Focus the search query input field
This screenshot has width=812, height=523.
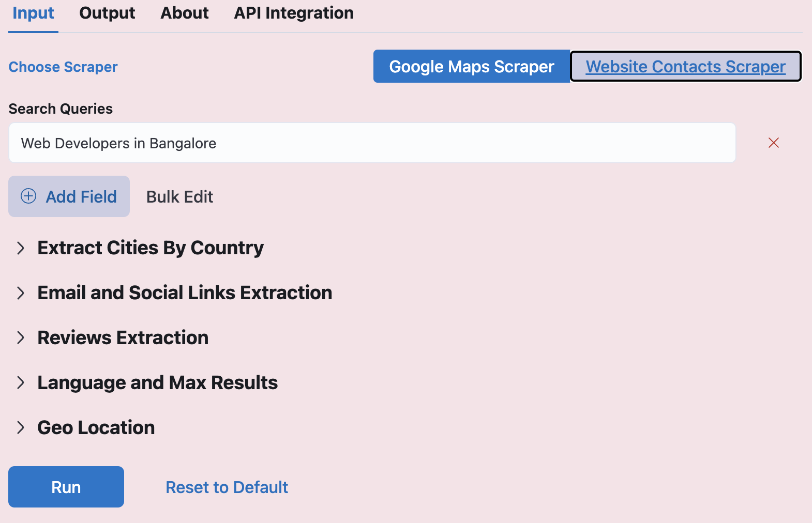[372, 143]
